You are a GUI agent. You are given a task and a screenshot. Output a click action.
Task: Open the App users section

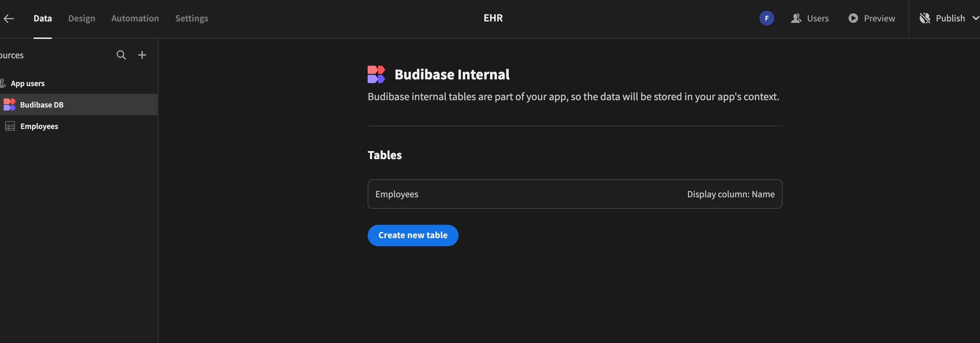pos(27,83)
